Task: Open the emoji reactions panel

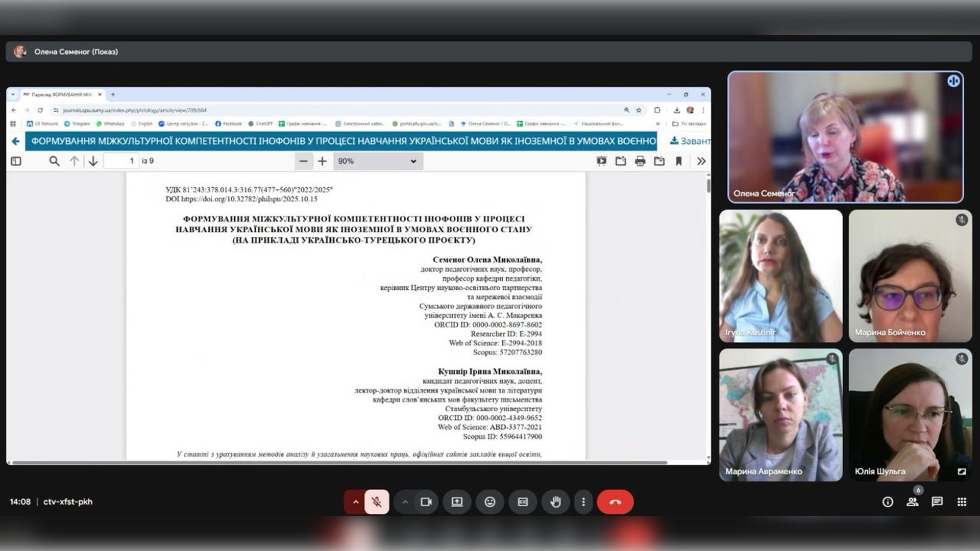Action: point(489,502)
